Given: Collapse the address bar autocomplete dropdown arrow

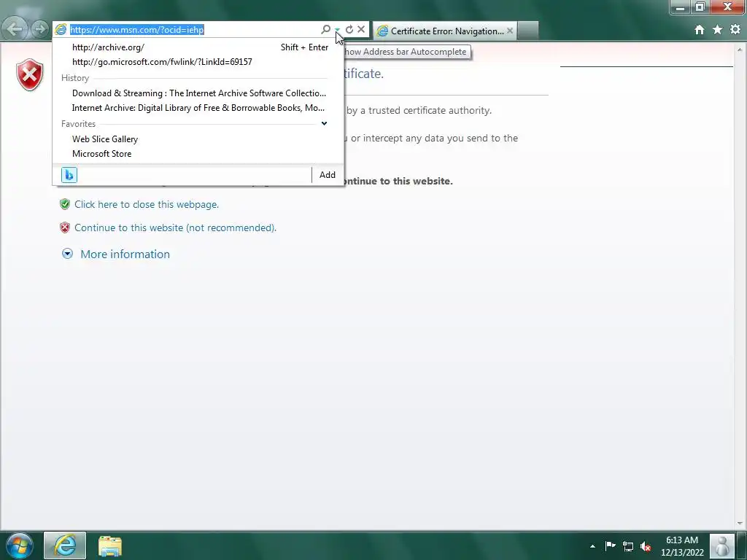Looking at the screenshot, I should point(337,29).
